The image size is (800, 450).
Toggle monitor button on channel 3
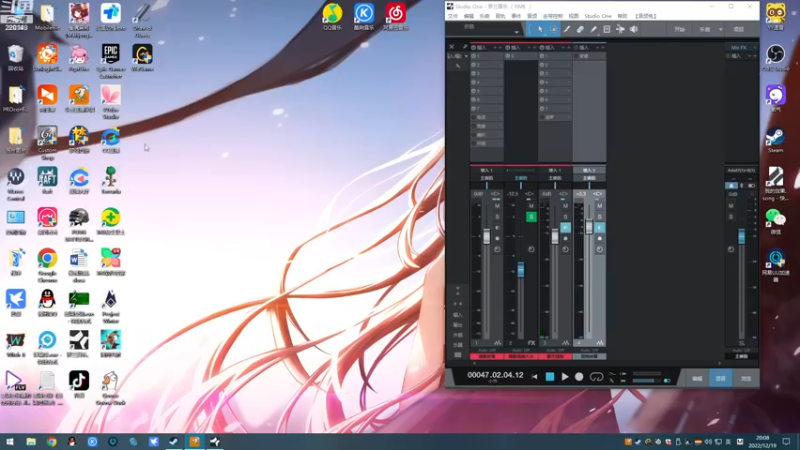tap(565, 228)
